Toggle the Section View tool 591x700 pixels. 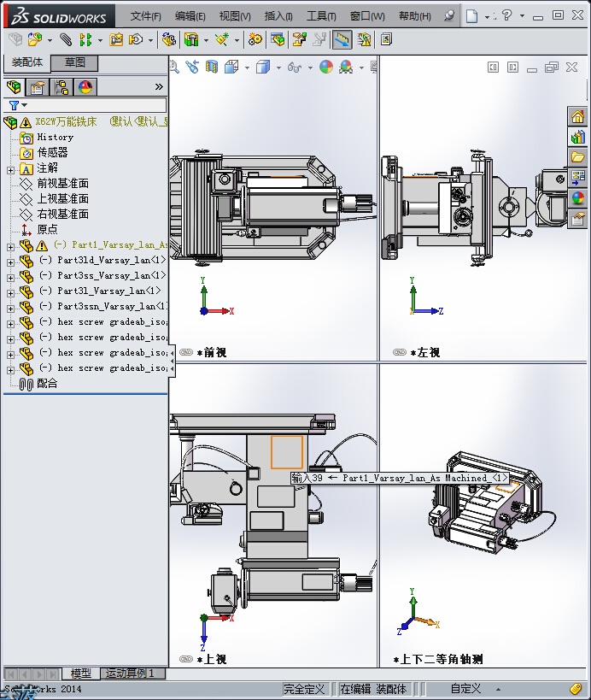pos(212,67)
